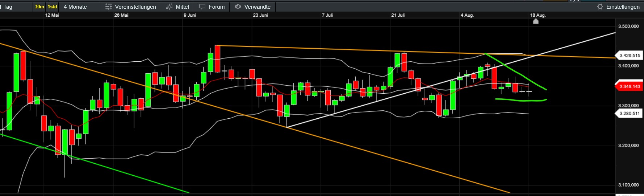
Task: Click the 18 Aug. date label
Action: pyautogui.click(x=538, y=15)
